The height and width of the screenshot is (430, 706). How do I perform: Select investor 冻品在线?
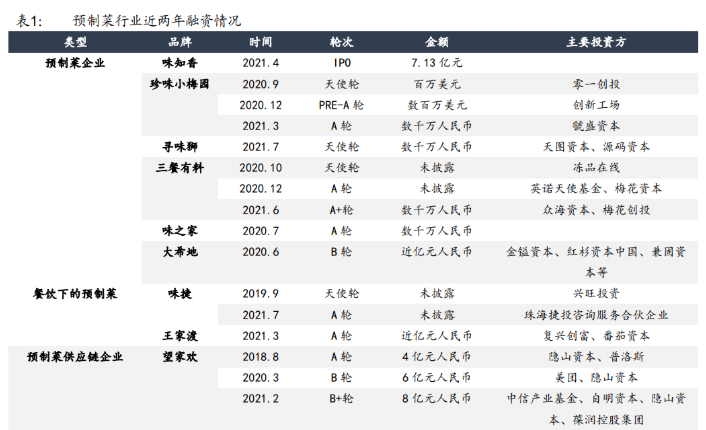tap(596, 168)
